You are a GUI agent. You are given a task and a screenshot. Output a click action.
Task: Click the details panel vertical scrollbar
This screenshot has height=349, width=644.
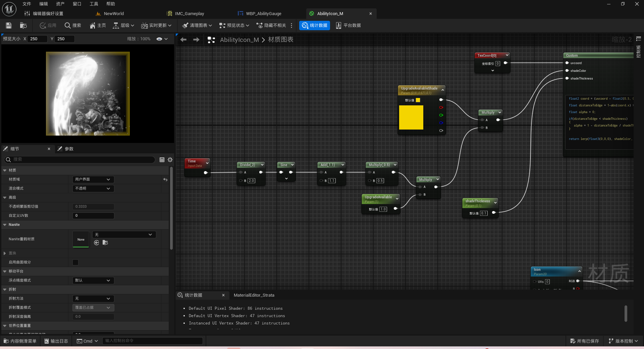(x=171, y=208)
